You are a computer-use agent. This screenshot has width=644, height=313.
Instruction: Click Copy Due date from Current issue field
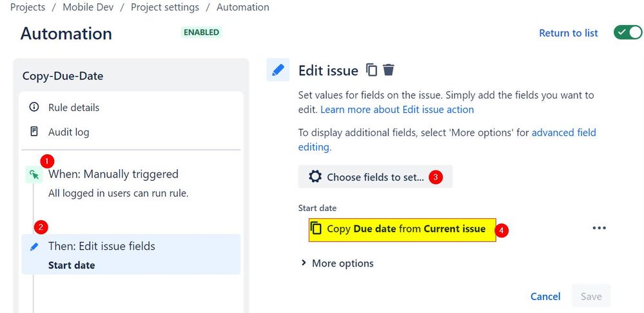click(402, 230)
